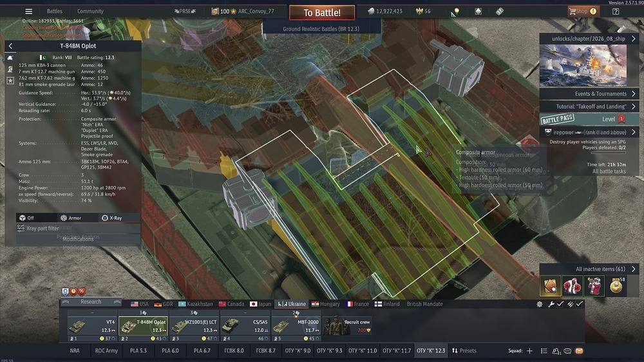Select the second Santa inactive item
Screen dimensions: 644x362
tap(572, 285)
